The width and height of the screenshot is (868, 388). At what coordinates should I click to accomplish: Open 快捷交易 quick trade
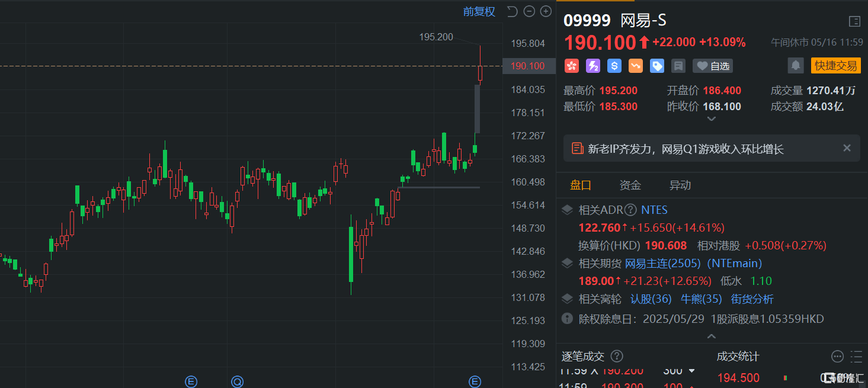click(x=835, y=66)
